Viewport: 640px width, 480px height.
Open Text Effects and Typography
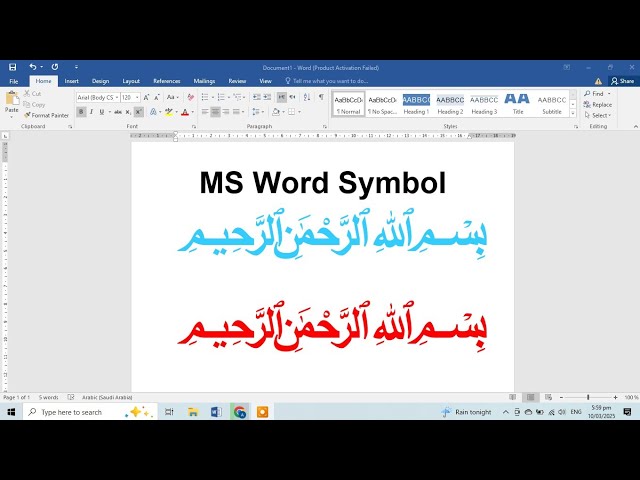click(x=153, y=112)
